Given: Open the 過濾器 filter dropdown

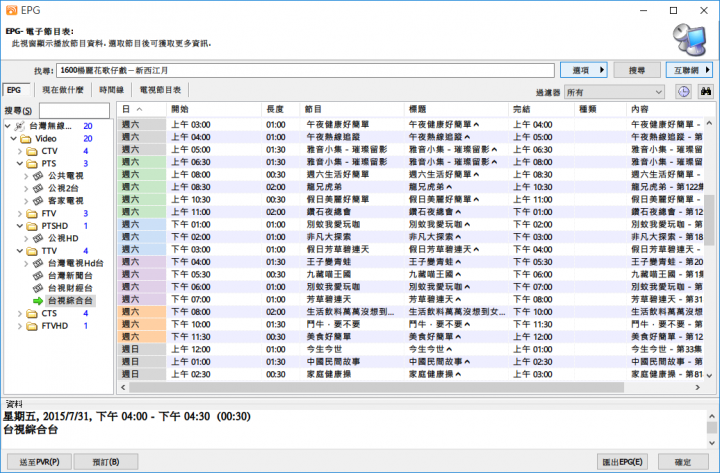Looking at the screenshot, I should click(614, 92).
